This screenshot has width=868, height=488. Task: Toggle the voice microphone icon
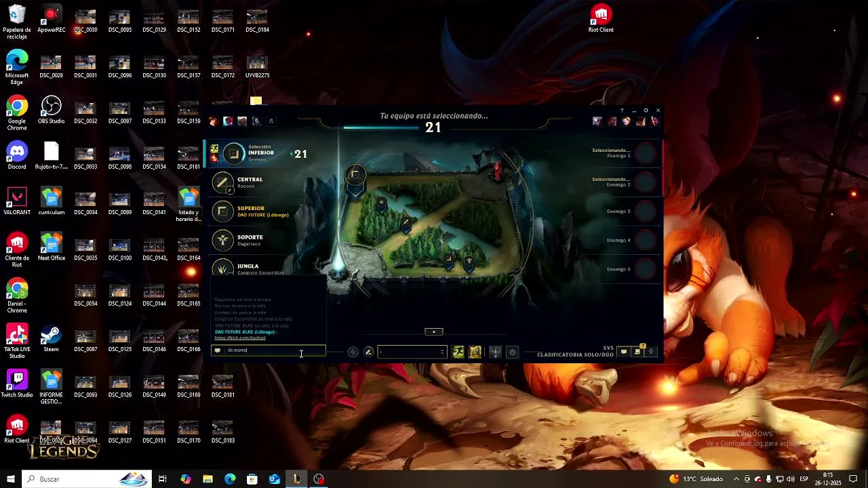pyautogui.click(x=652, y=352)
